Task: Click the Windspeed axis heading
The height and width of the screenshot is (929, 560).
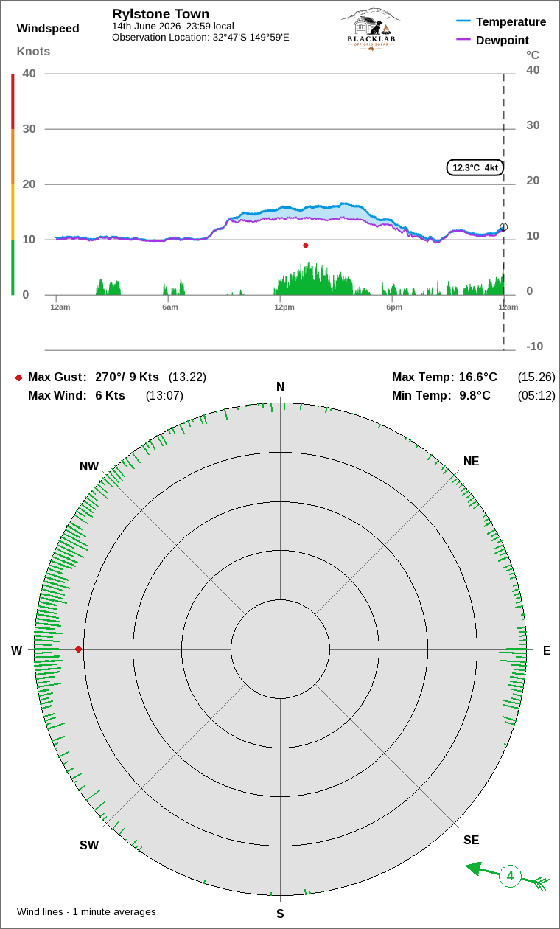Action: (x=48, y=29)
